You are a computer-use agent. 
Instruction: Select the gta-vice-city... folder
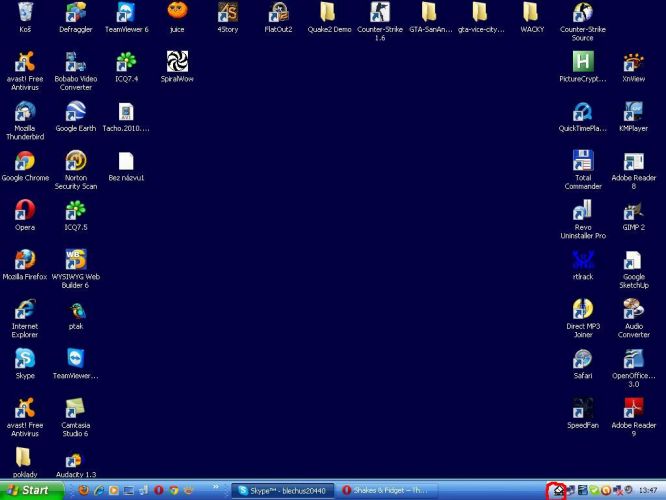pos(481,17)
